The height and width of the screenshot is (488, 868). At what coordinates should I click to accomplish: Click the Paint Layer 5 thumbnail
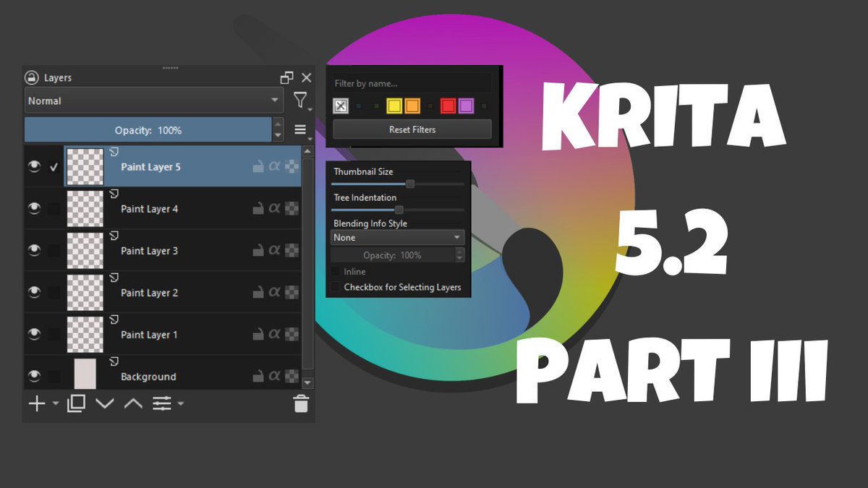click(x=85, y=167)
